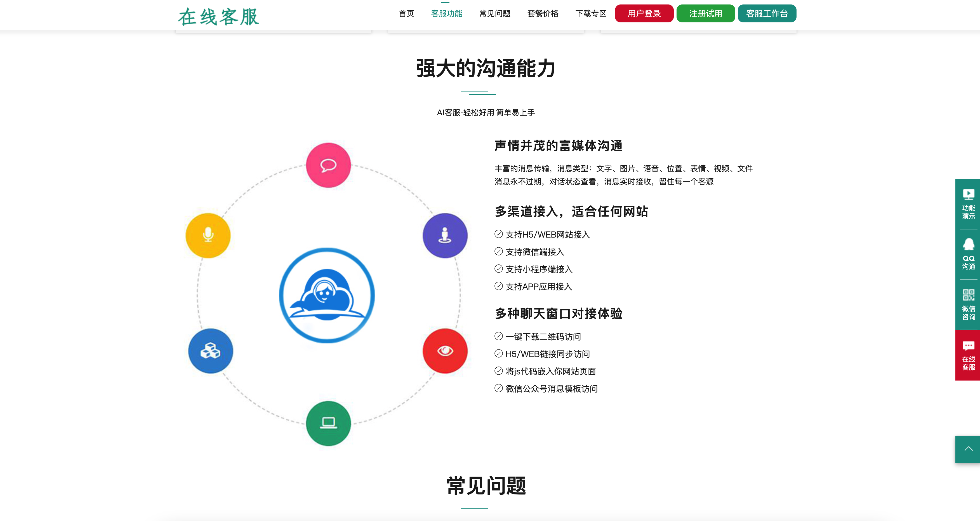The width and height of the screenshot is (980, 521).
Task: Click the text H5/WEB链接同步访问
Action: point(547,354)
